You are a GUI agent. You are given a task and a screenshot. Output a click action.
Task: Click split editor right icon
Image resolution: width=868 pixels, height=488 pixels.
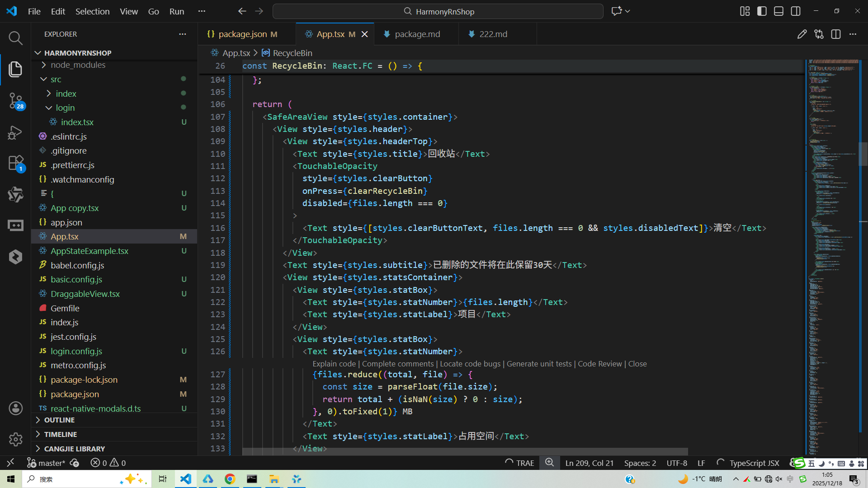835,34
